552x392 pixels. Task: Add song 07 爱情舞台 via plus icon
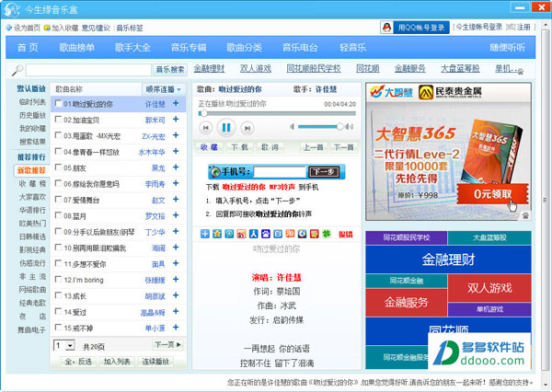[176, 200]
